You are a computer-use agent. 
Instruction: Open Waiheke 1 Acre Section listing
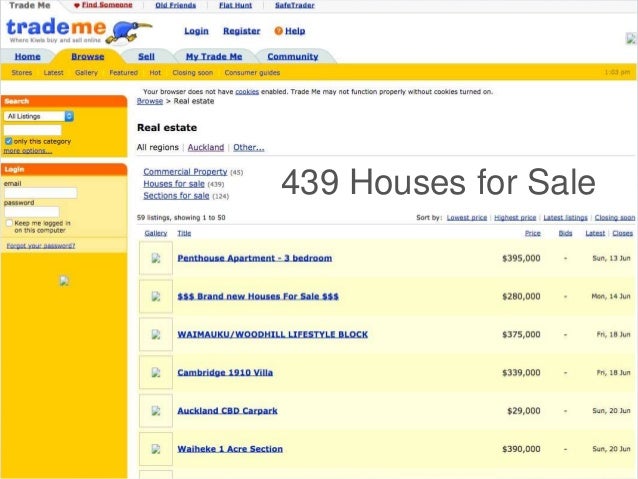coord(230,449)
